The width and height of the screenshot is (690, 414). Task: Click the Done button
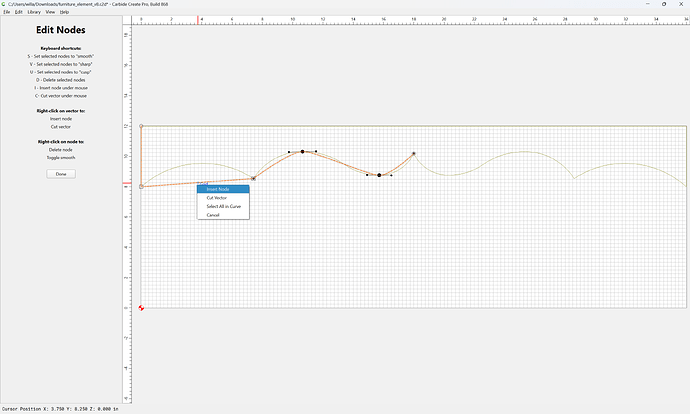pyautogui.click(x=61, y=174)
